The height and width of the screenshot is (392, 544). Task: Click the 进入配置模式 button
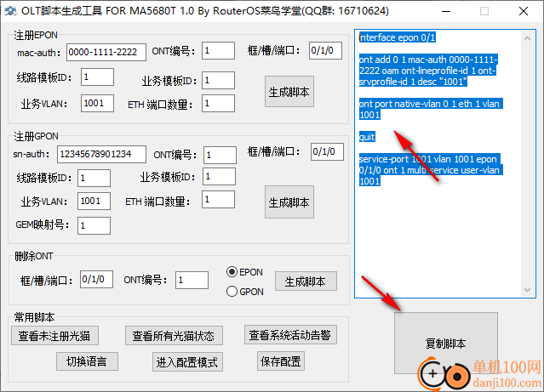tap(187, 362)
